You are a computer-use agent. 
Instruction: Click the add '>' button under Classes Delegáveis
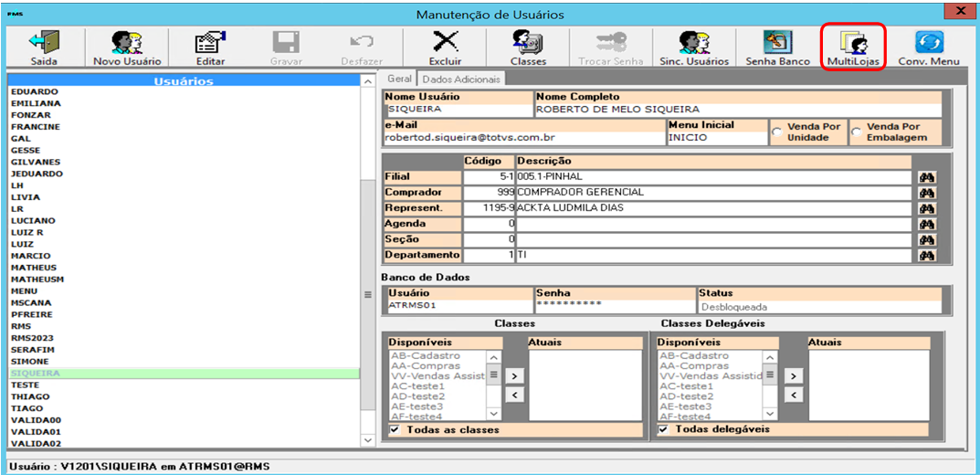click(x=793, y=377)
